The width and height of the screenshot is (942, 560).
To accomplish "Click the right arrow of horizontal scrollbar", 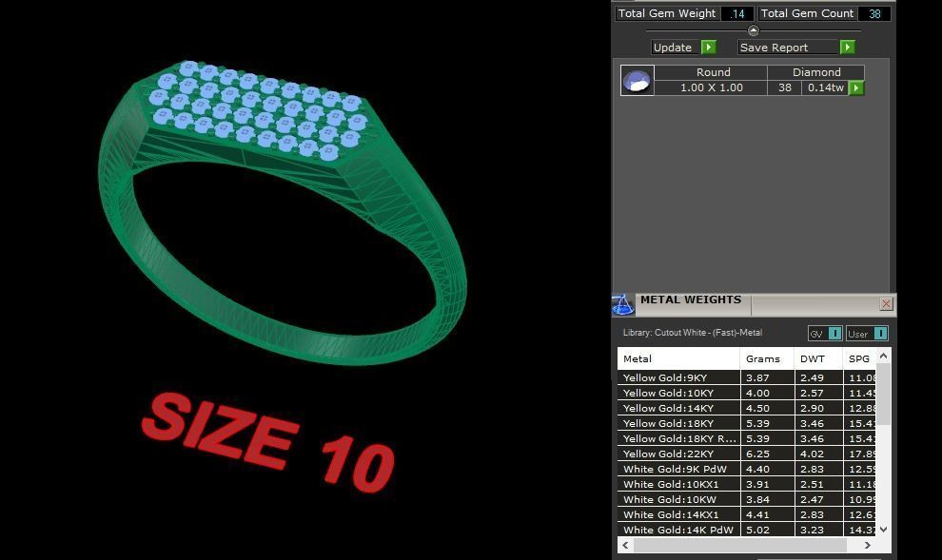I will click(x=868, y=545).
